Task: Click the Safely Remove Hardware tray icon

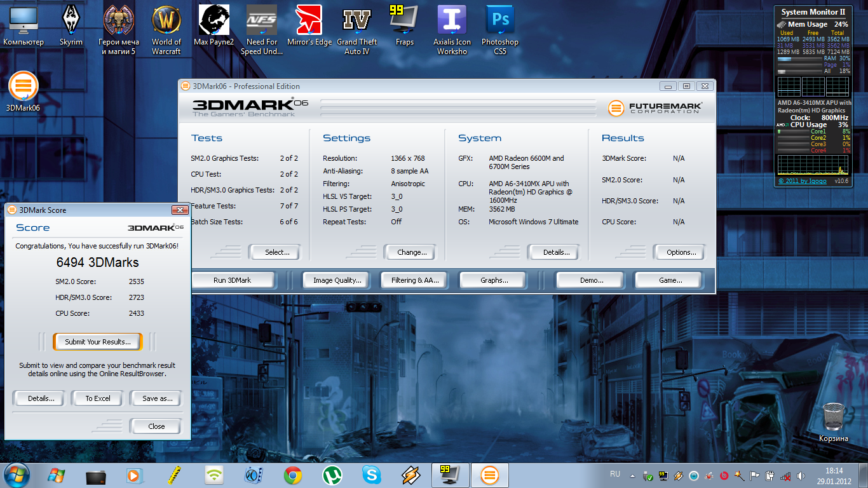Action: (648, 475)
